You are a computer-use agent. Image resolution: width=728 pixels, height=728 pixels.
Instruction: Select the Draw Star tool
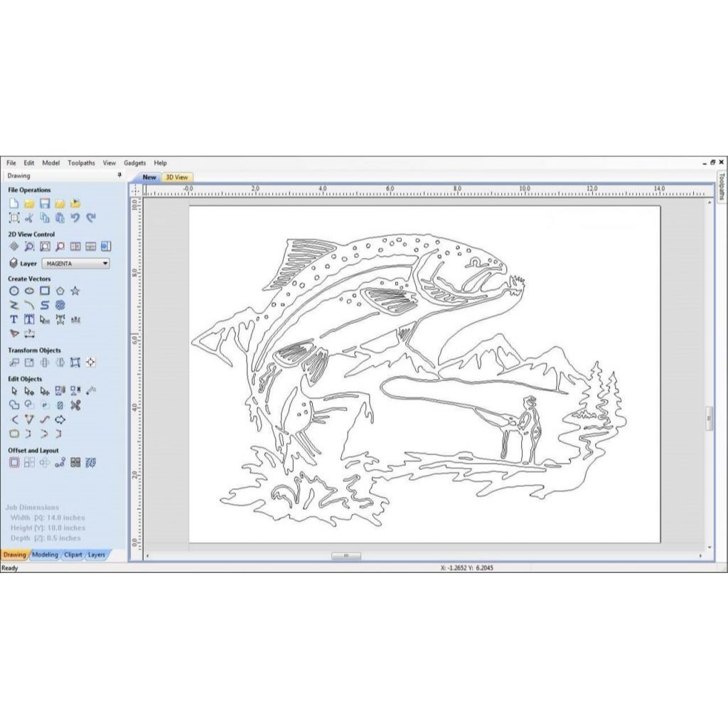pyautogui.click(x=75, y=291)
